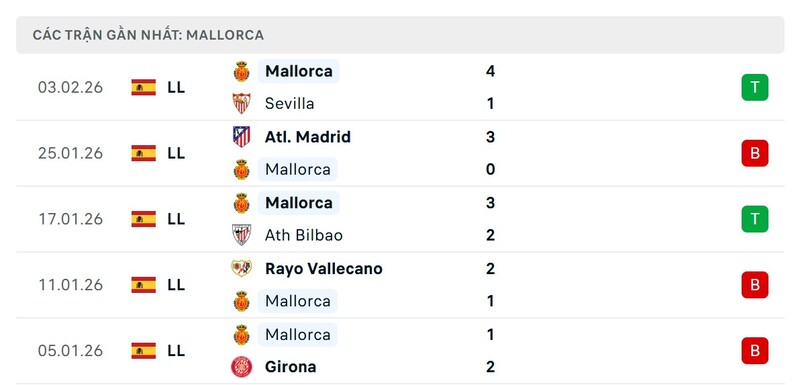Open the Girona team link
This screenshot has width=800, height=385.
290,367
